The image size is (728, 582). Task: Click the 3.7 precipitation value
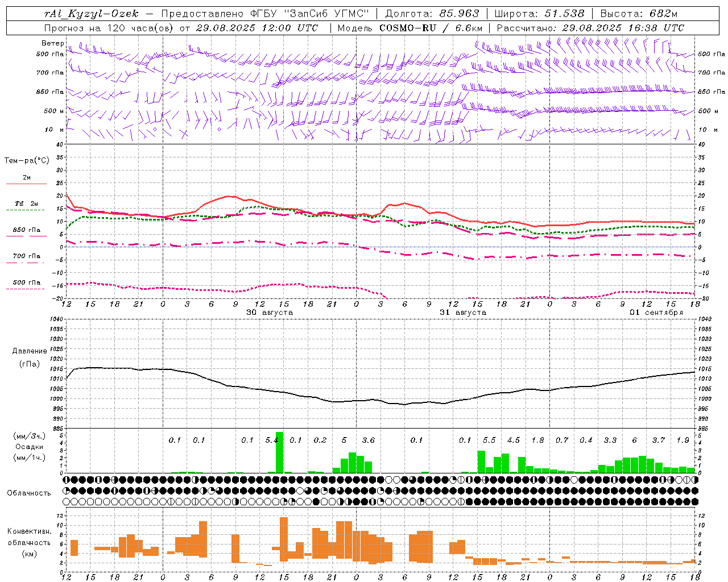pyautogui.click(x=659, y=440)
